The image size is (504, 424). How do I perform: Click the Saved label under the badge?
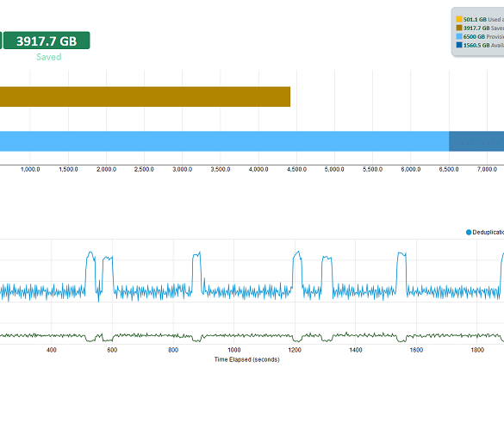click(49, 57)
